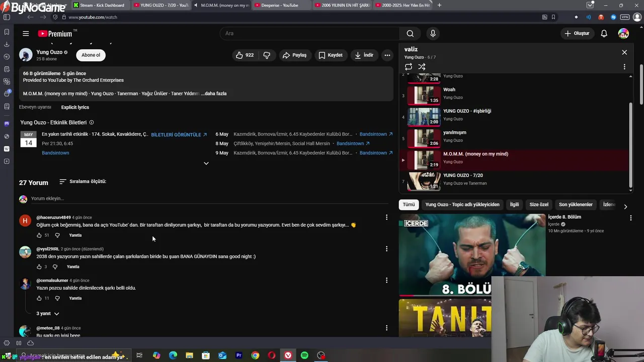
Task: Click the YouTube Premium logo
Action: pos(55,34)
